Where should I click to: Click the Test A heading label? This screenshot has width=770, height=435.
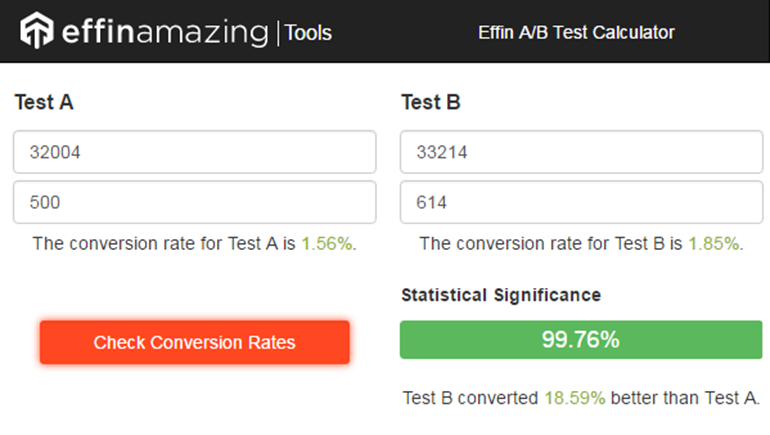tap(44, 102)
